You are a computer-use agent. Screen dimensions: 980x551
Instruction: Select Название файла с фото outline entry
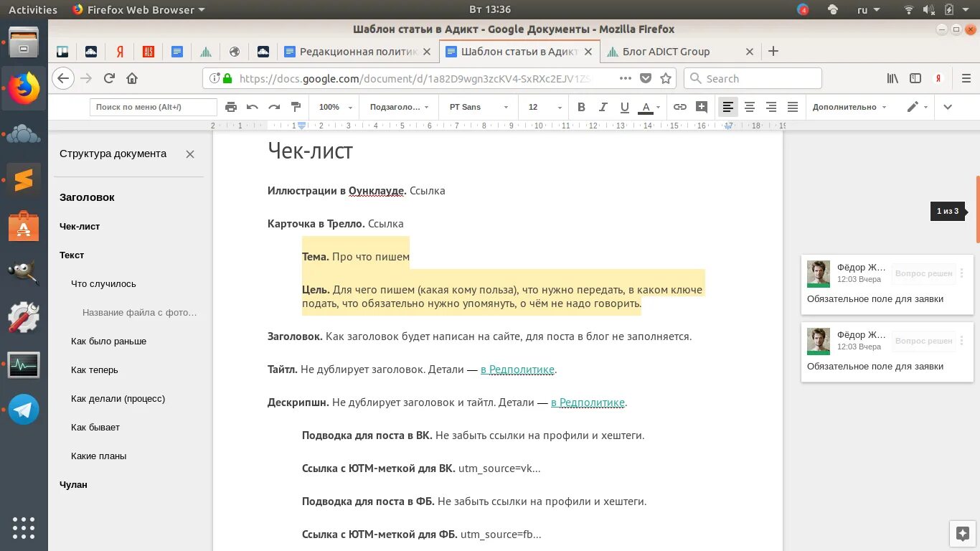[x=139, y=312]
